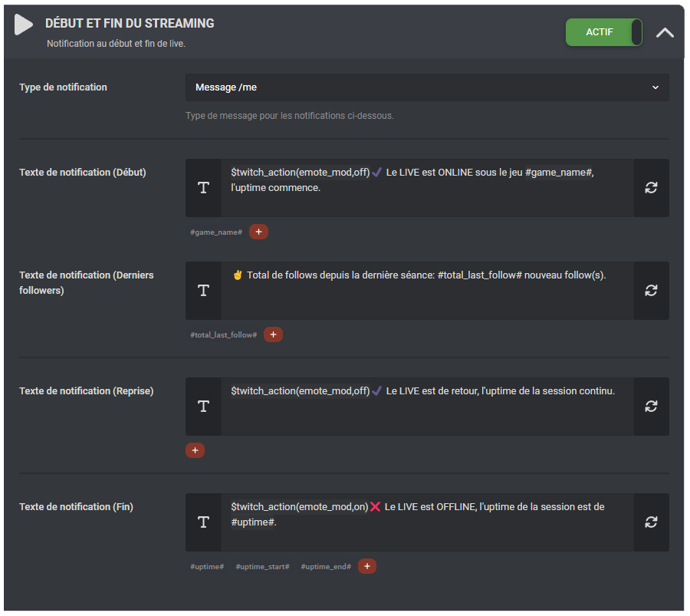Click the Texte de notification (Reprise) label
690x616 pixels.
pyautogui.click(x=86, y=391)
